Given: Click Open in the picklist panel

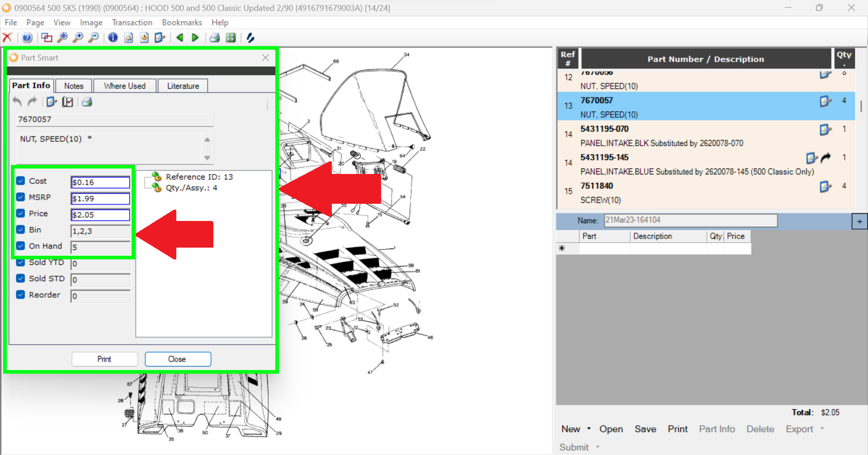Looking at the screenshot, I should pyautogui.click(x=611, y=429).
